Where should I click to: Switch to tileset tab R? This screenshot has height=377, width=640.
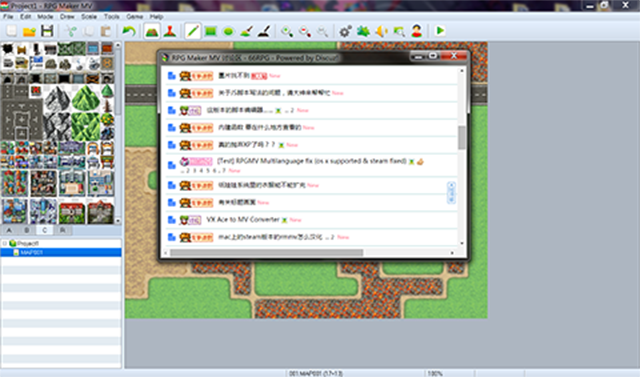(x=63, y=230)
